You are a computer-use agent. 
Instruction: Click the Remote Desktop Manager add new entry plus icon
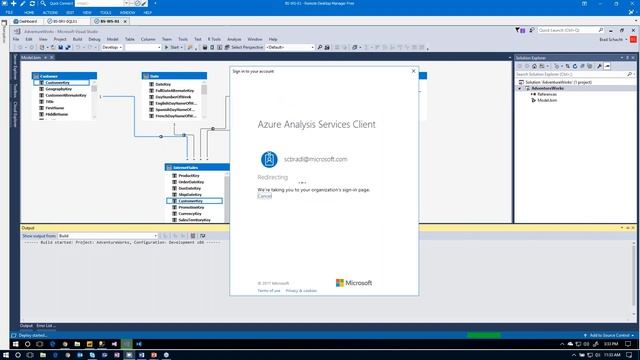[13, 3]
